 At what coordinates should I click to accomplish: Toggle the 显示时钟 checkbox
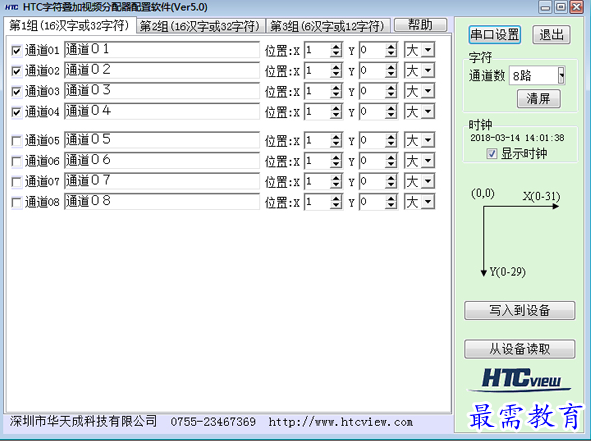491,154
